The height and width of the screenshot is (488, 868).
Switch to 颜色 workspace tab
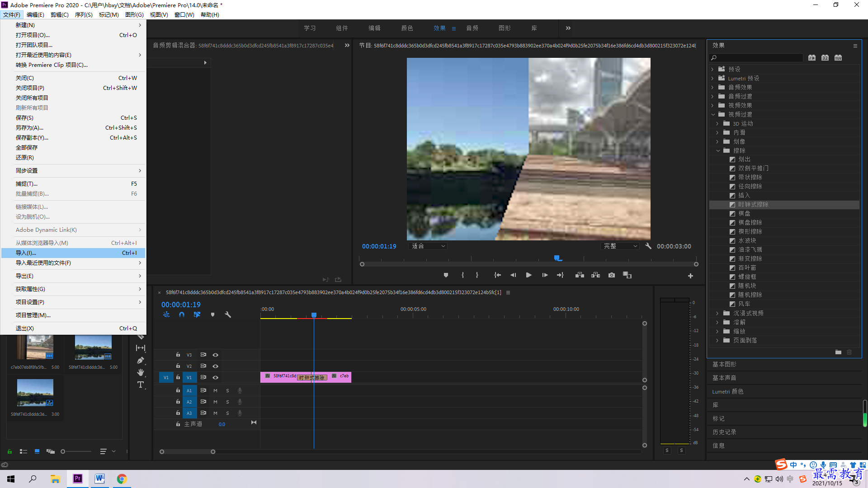407,28
